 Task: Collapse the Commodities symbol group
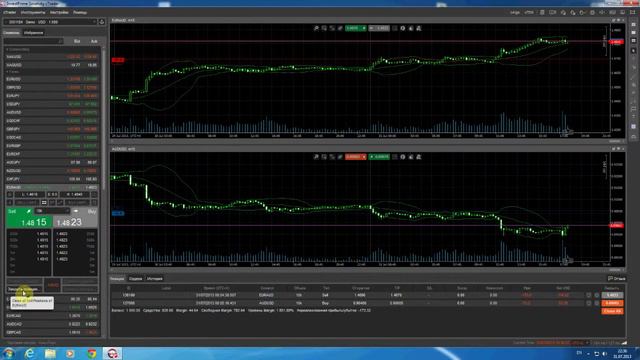pos(18,49)
